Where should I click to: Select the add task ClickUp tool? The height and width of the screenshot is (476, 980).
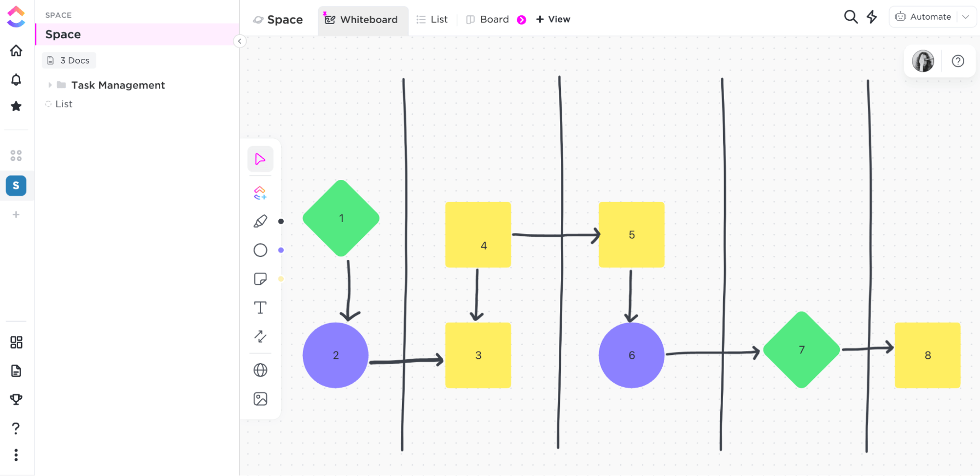coord(260,193)
